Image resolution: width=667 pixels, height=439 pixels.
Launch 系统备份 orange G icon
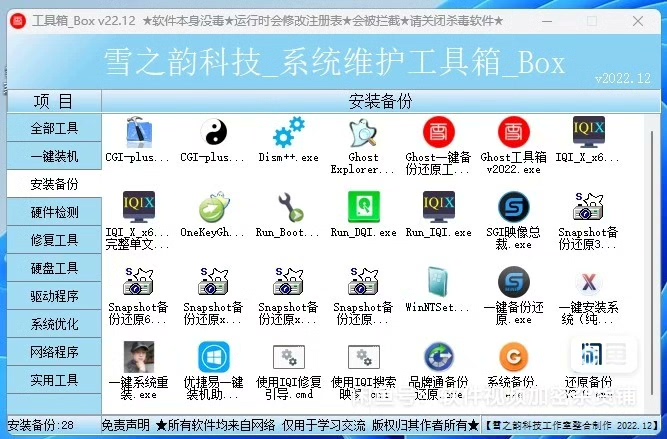click(x=513, y=357)
